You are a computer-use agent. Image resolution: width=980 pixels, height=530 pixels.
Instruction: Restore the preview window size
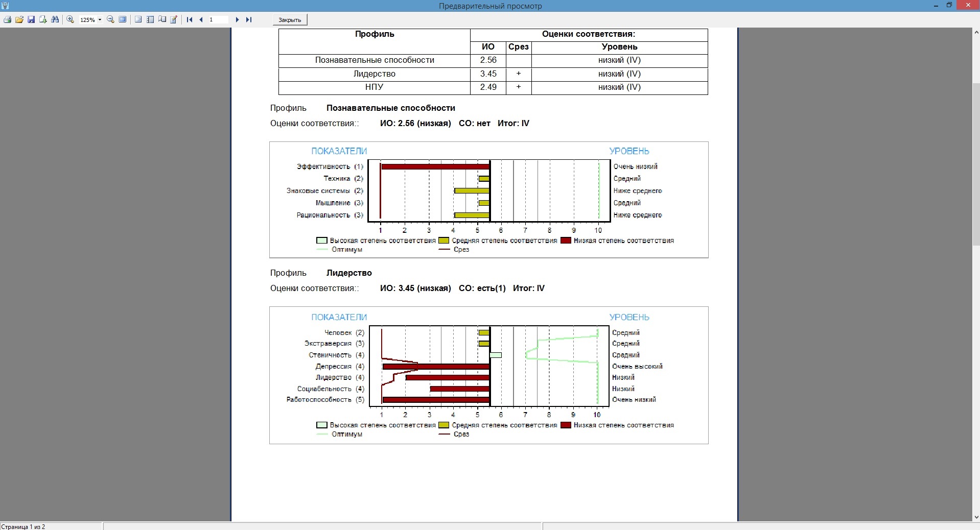[949, 5]
